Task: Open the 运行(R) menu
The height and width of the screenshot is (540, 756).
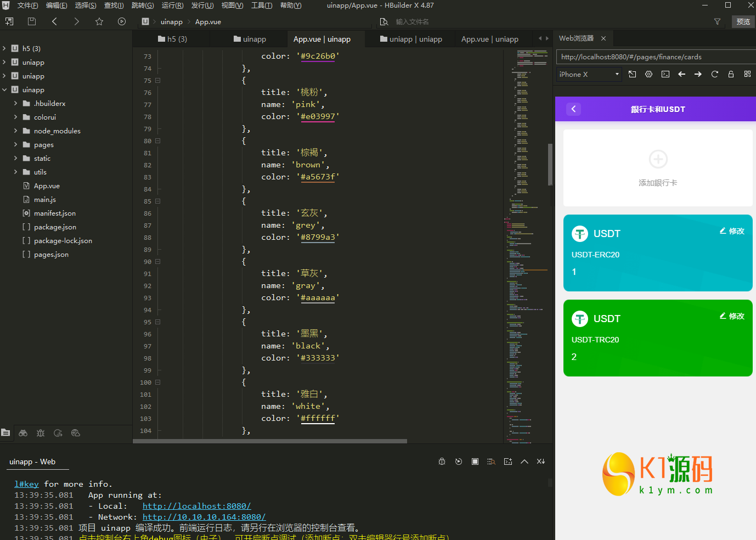Action: tap(172, 5)
